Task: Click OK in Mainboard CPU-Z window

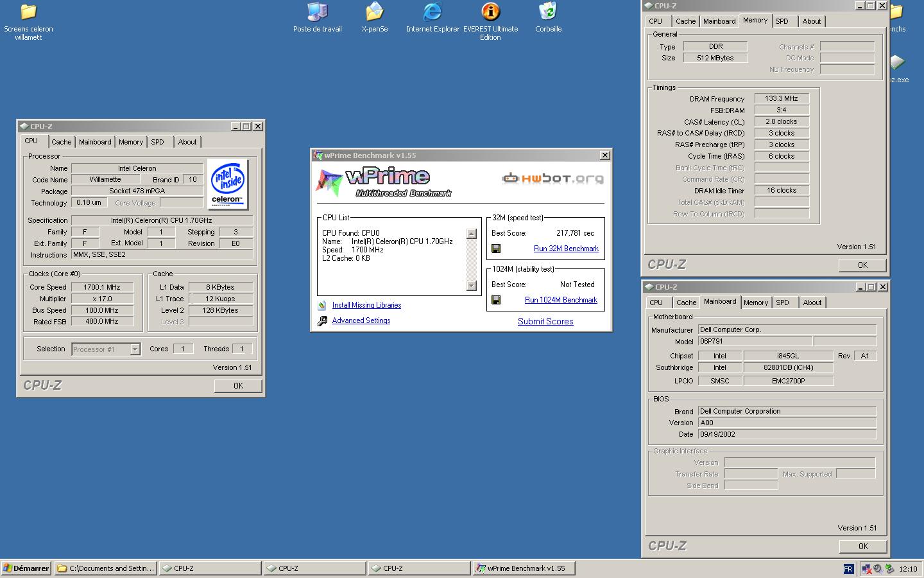Action: pos(863,547)
